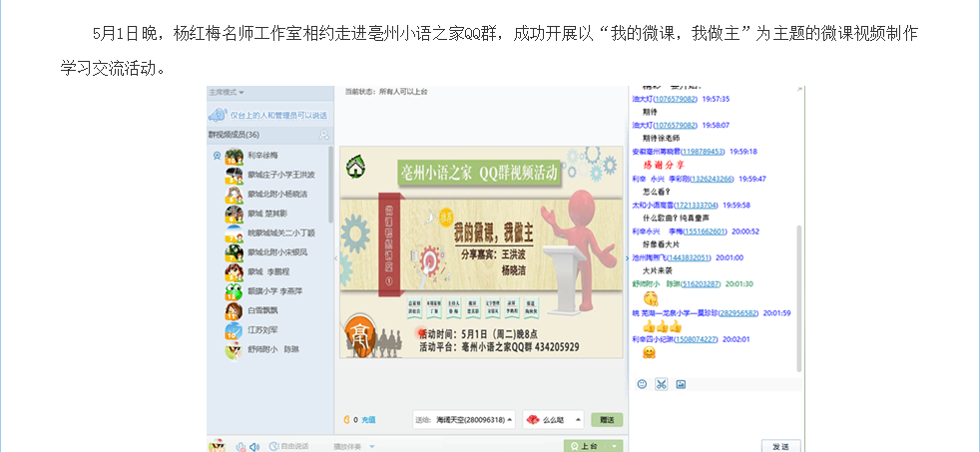
Task: Click avatar of 白雪飘飘
Action: click(234, 310)
